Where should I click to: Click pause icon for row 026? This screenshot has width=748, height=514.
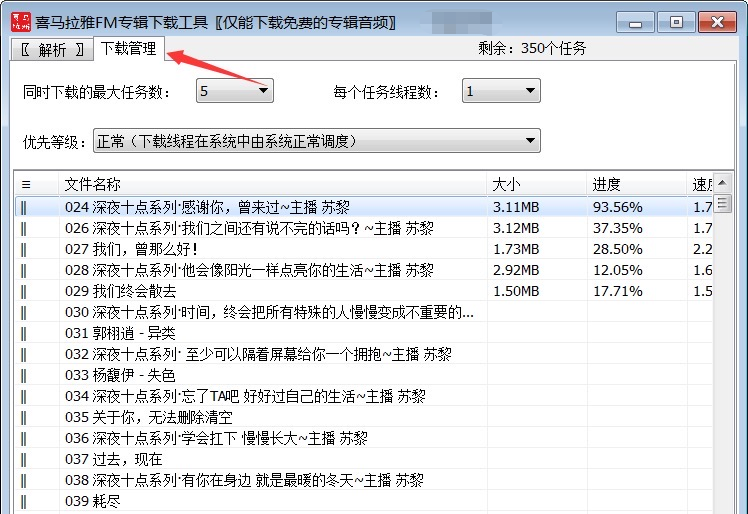24,229
